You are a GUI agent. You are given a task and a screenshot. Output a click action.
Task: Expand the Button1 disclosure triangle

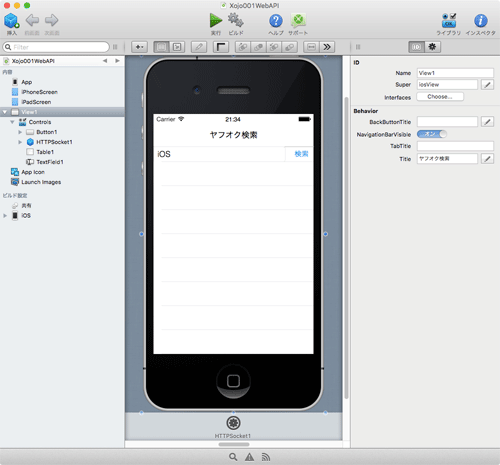[x=20, y=132]
